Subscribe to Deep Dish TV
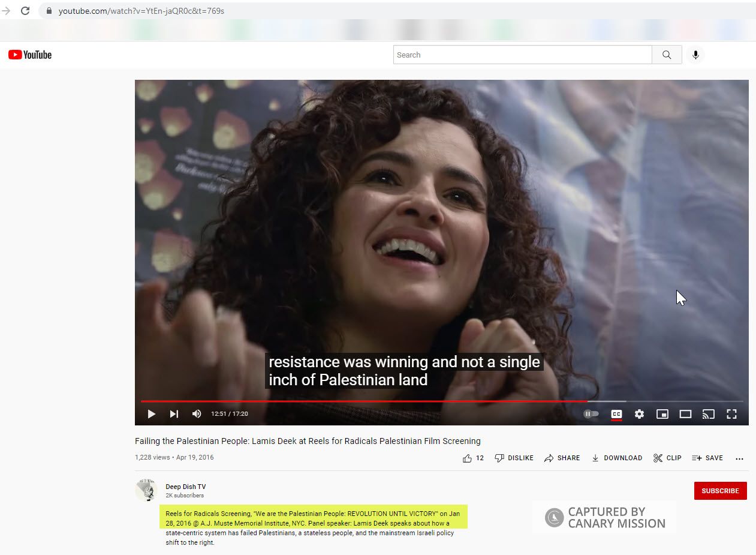This screenshot has width=756, height=555. [720, 491]
